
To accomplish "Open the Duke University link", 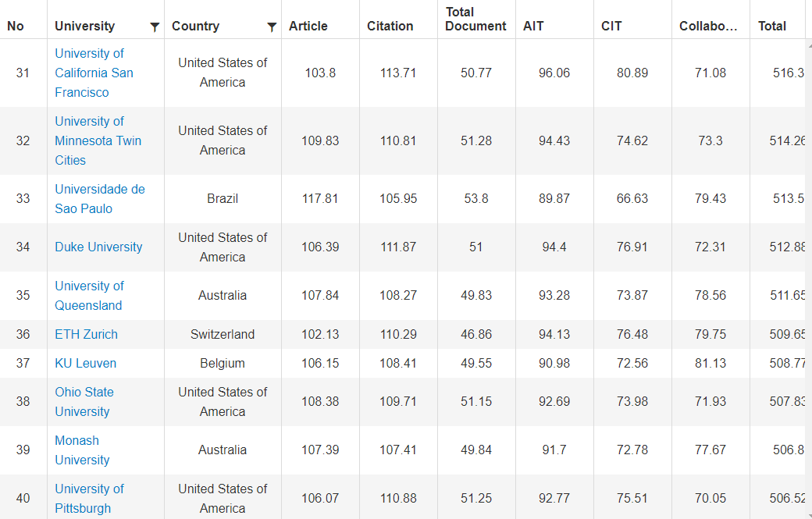I will coord(98,247).
